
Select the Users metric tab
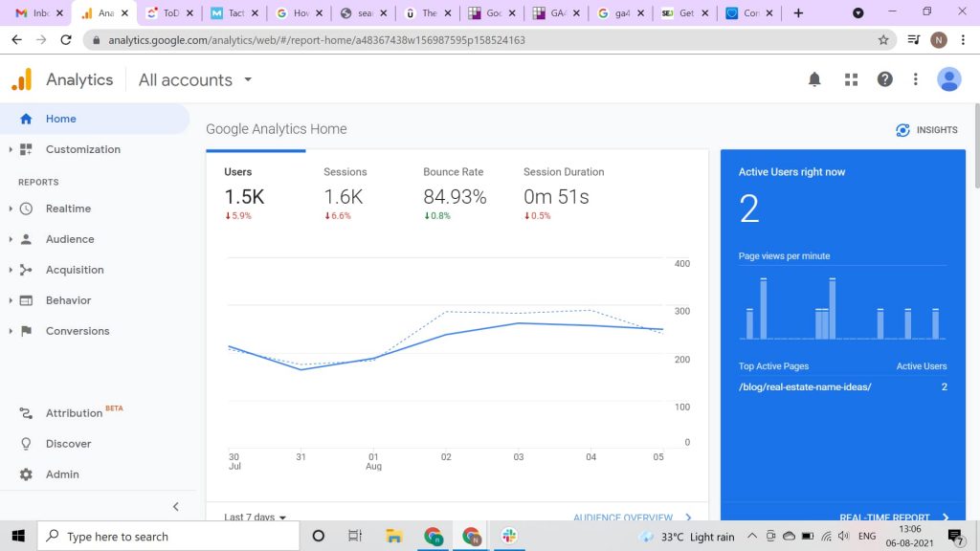[x=256, y=193]
